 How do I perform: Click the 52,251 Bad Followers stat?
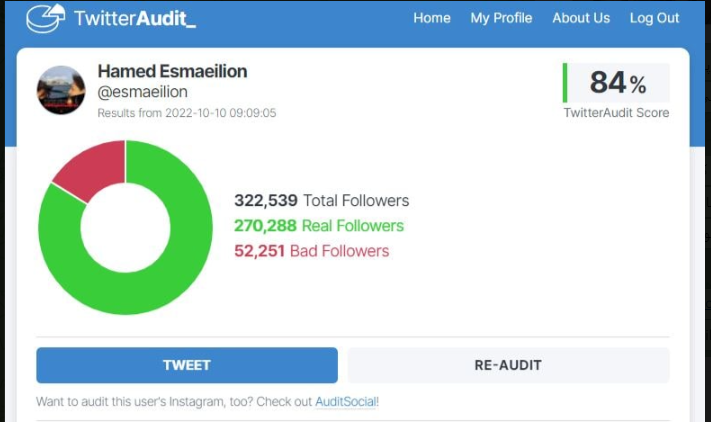[x=311, y=251]
